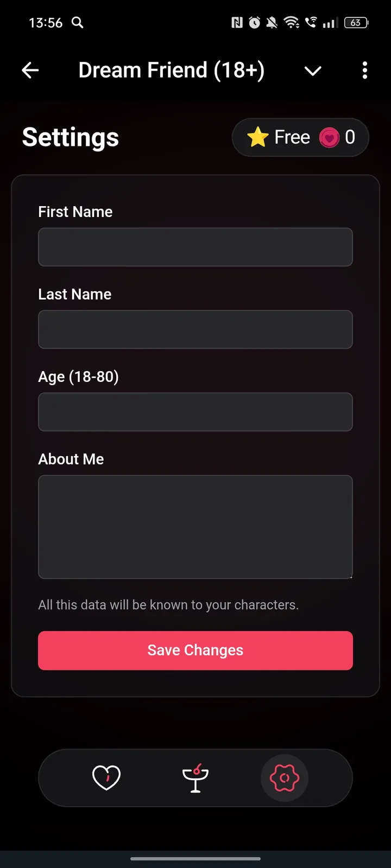
Task: Tap the pink heart coin icon
Action: click(329, 138)
